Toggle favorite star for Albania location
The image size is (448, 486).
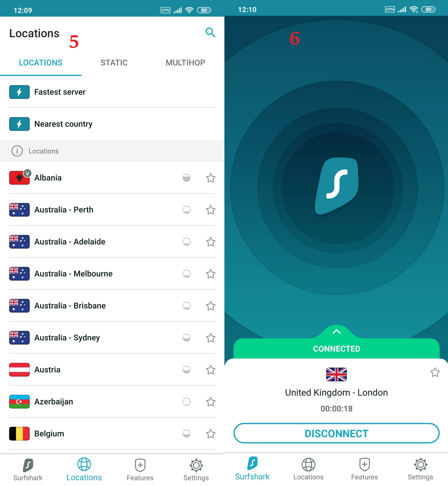(211, 177)
